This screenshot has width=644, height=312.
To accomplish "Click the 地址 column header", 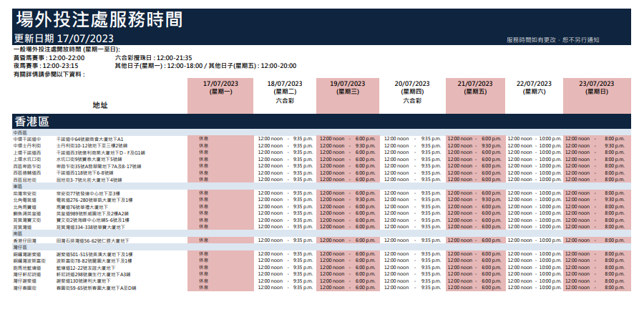I will pyautogui.click(x=100, y=105).
